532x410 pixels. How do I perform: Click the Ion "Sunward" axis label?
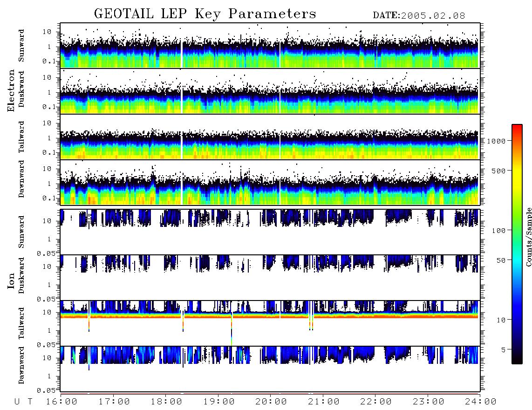(21, 232)
